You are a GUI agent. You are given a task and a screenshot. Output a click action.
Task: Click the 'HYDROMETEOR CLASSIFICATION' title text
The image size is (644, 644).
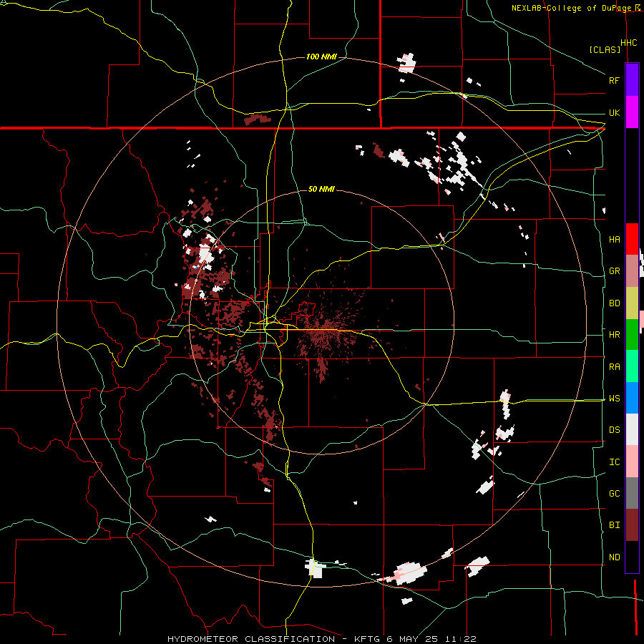click(x=251, y=639)
